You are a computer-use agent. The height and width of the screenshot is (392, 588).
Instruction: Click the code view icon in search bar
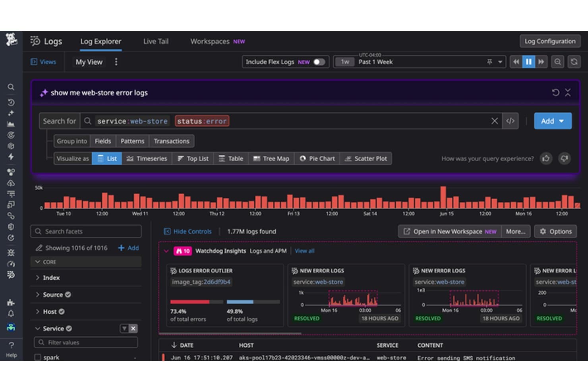click(x=510, y=121)
